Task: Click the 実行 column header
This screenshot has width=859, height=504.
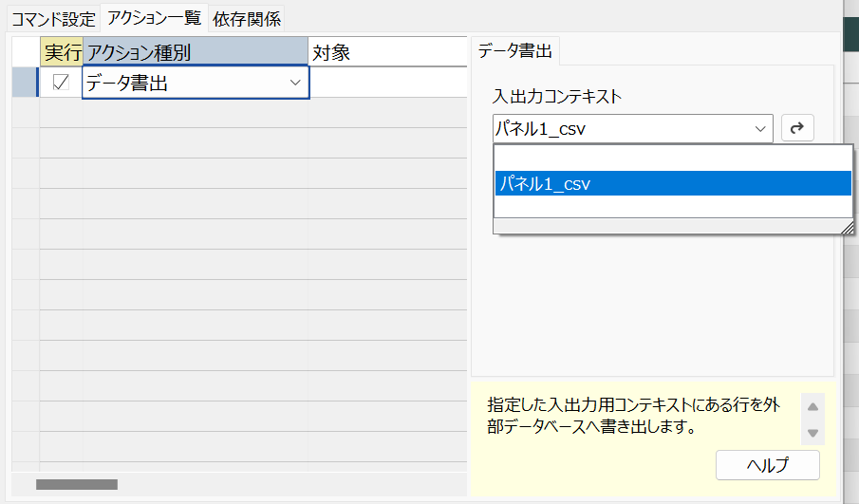Action: tap(62, 52)
